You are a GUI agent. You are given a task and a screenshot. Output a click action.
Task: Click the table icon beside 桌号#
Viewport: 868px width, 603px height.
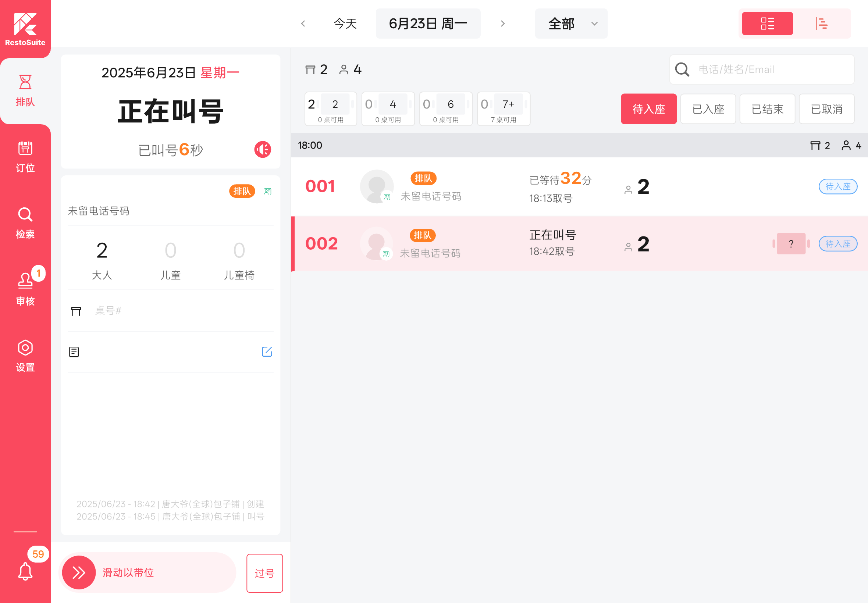tap(76, 311)
